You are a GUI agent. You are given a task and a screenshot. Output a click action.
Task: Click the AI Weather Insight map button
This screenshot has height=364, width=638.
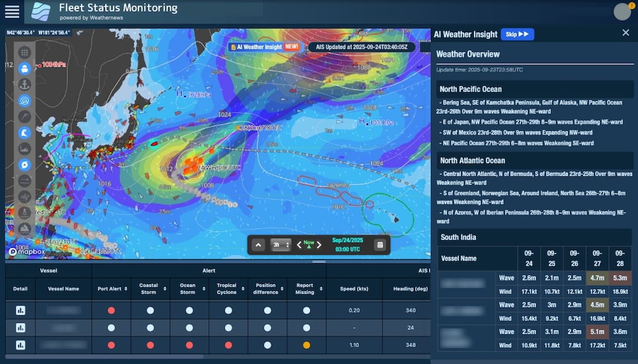pos(264,47)
